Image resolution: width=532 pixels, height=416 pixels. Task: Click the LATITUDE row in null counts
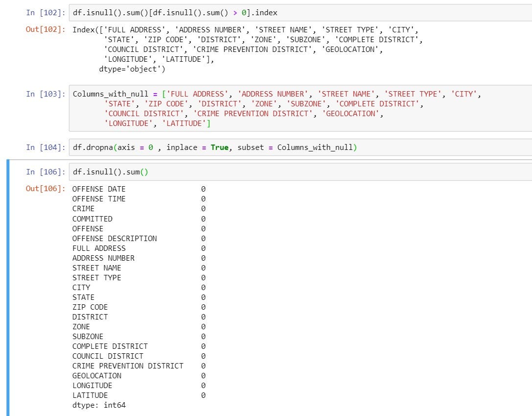90,395
